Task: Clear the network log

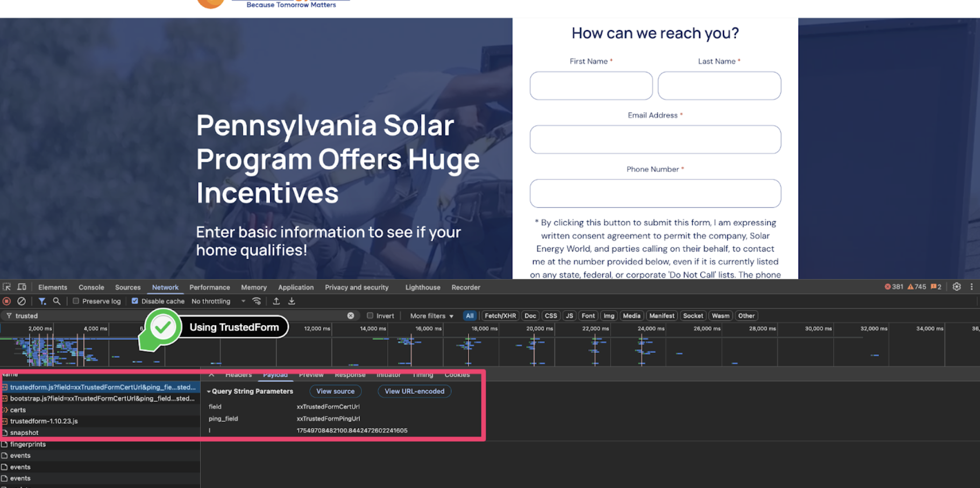Action: [x=22, y=301]
